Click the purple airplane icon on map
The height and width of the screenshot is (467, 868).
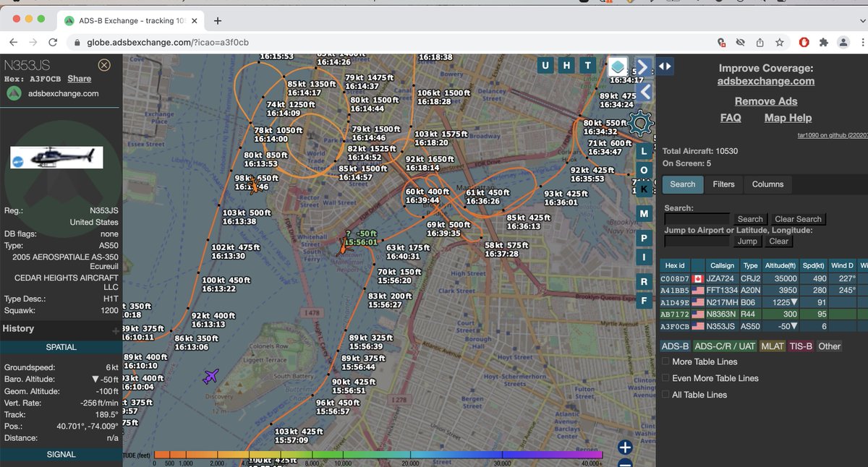tap(210, 377)
